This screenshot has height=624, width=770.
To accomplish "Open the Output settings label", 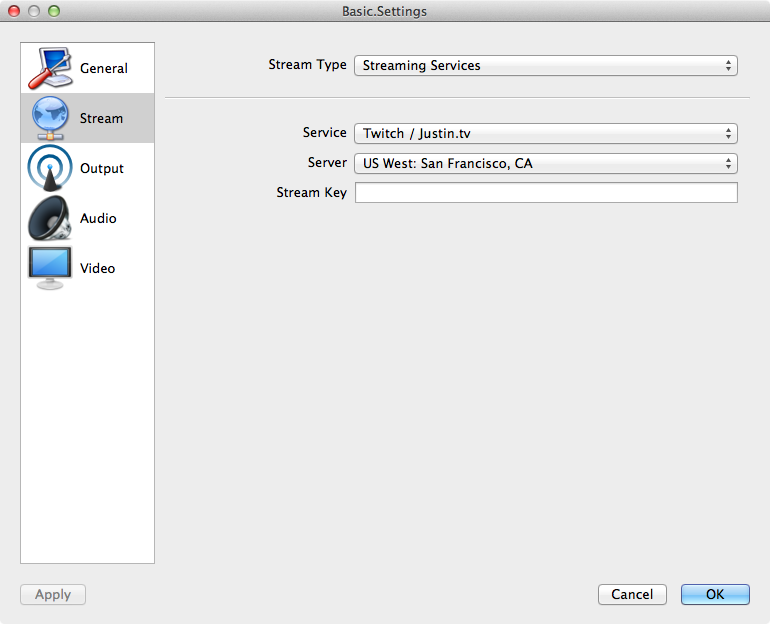I will (102, 168).
